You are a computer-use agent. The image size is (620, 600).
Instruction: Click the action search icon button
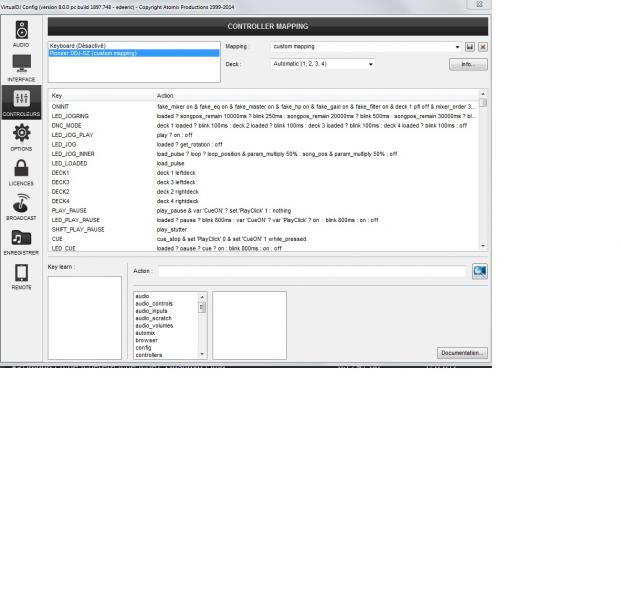[x=480, y=271]
